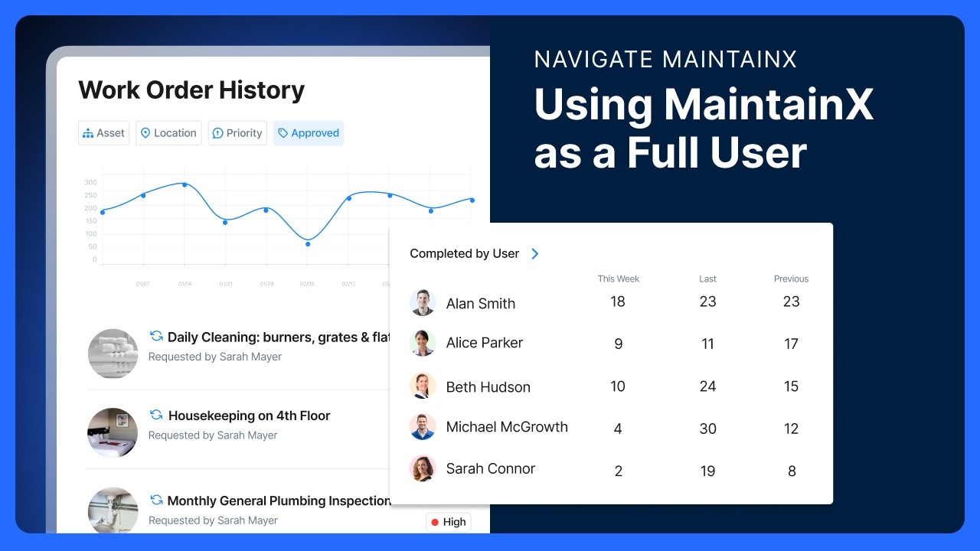The image size is (980, 551).
Task: Open Housekeeping on 4th Floor work order
Action: tap(249, 416)
